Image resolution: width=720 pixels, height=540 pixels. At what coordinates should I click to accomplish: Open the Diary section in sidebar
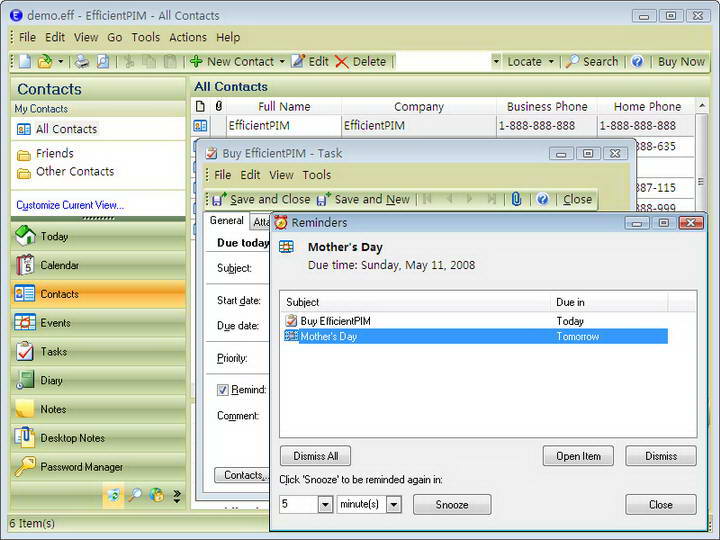pos(51,381)
